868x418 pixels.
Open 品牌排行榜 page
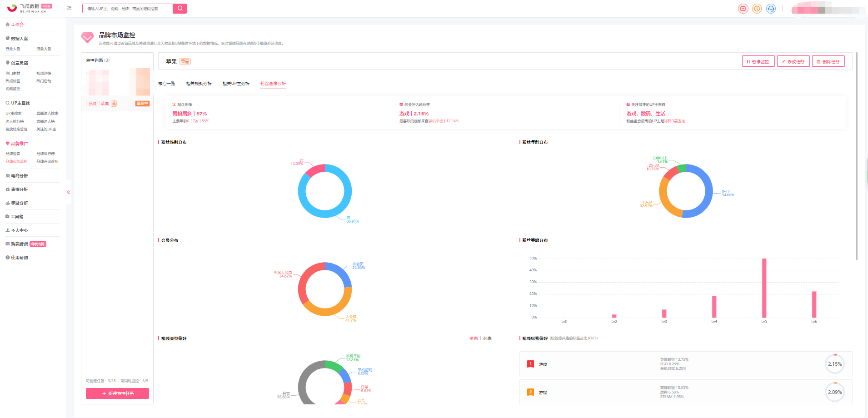pos(45,154)
